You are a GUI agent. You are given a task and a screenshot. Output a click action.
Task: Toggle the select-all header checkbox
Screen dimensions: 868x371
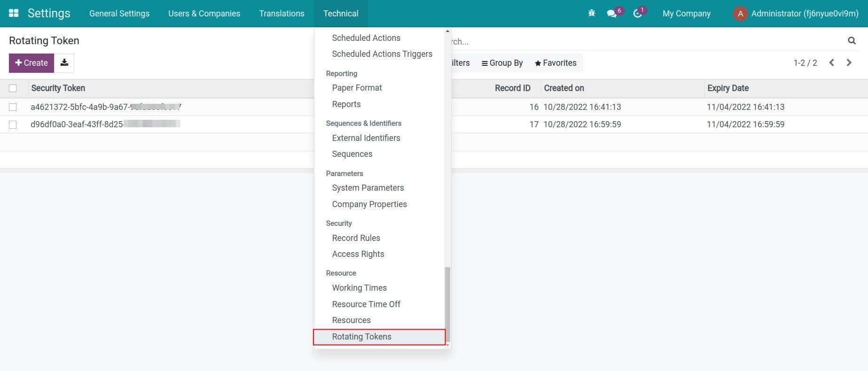coord(13,88)
